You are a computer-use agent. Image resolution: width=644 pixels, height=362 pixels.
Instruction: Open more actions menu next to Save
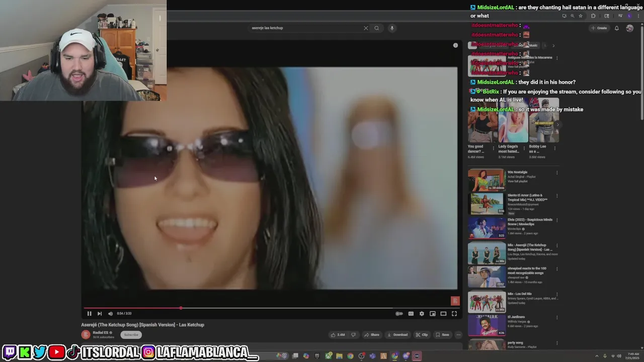tap(458, 335)
